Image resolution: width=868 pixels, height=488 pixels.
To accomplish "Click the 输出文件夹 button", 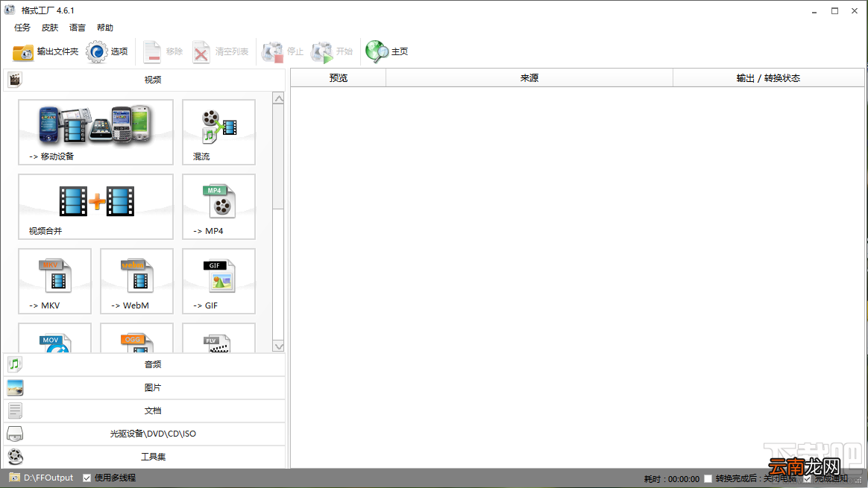I will [45, 51].
